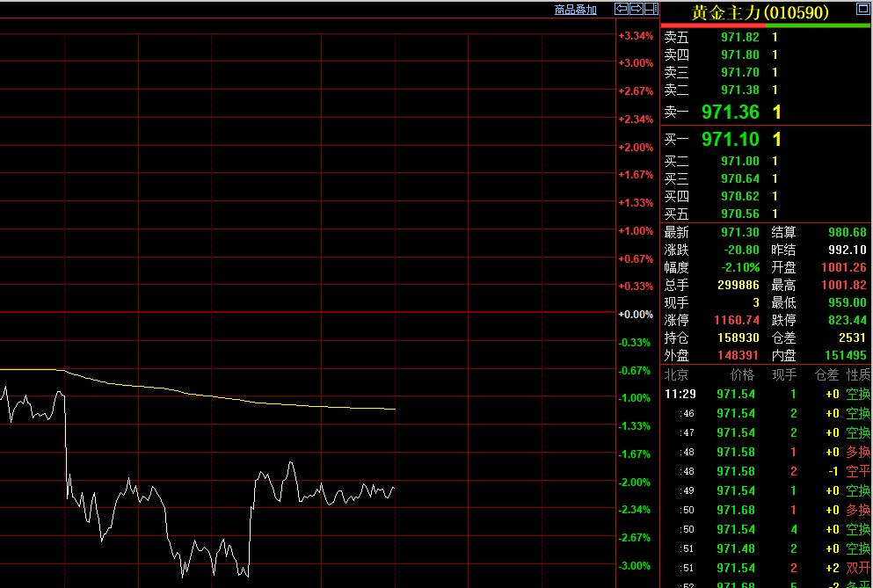Select 昨结 value 992.10
Viewport: 873px width, 588px height.
click(848, 250)
